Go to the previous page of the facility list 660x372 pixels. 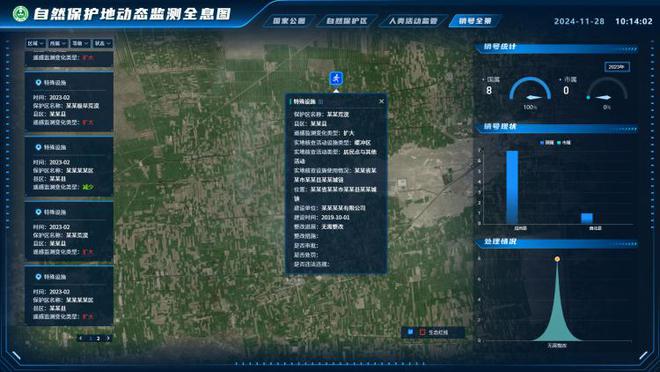coord(81,338)
